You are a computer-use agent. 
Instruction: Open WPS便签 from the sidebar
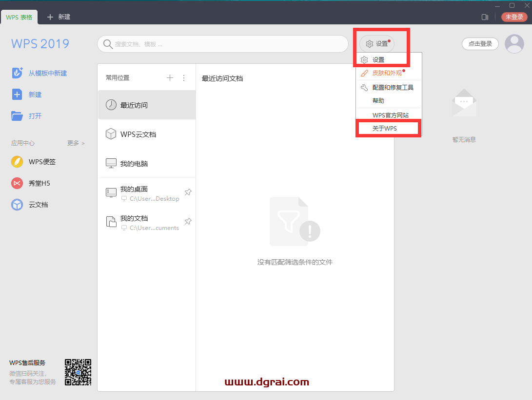pyautogui.click(x=33, y=161)
